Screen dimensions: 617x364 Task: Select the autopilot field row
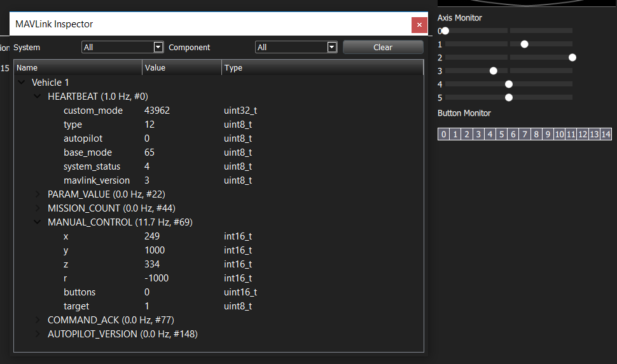point(219,138)
